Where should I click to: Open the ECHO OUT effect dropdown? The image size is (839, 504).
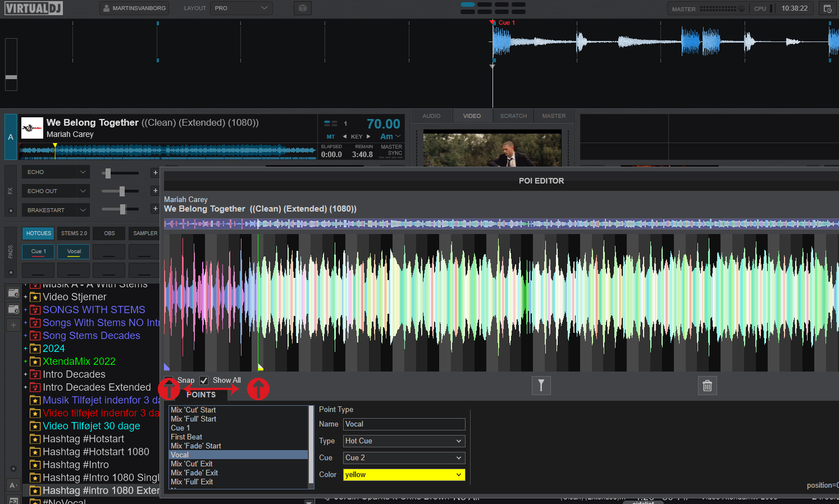click(56, 191)
